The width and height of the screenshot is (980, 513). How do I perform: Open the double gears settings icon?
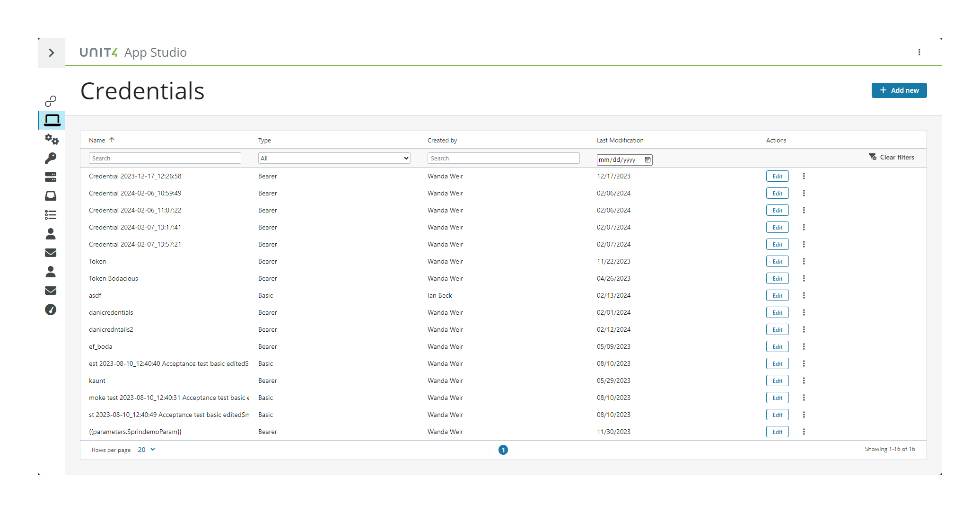52,139
